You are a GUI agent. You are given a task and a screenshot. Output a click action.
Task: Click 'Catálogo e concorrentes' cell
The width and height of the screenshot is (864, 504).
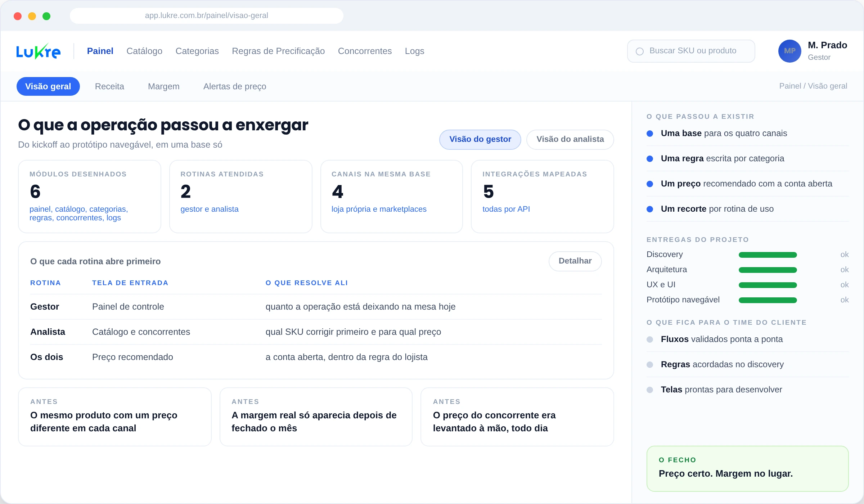[141, 332]
